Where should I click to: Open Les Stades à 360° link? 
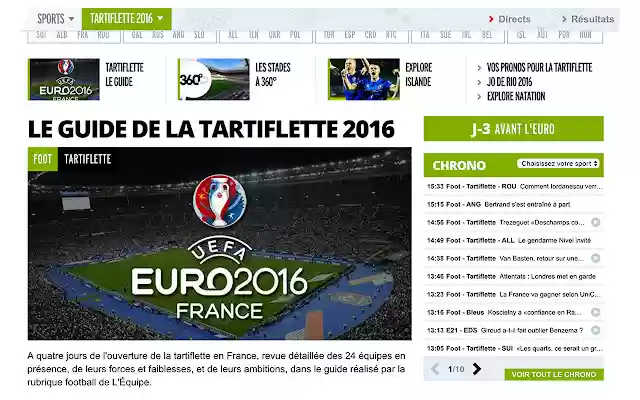click(x=273, y=74)
